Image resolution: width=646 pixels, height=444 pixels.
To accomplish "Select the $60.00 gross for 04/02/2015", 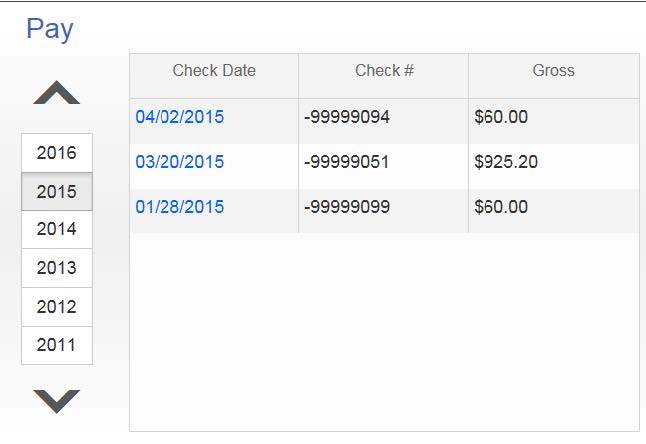I will [x=501, y=118].
